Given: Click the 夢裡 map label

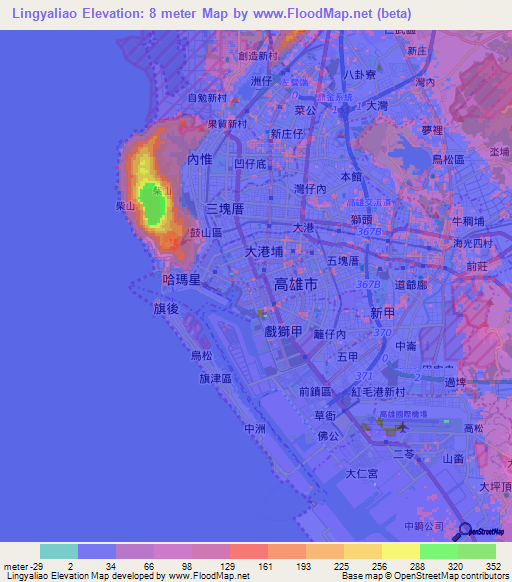Looking at the screenshot, I should point(432,130).
